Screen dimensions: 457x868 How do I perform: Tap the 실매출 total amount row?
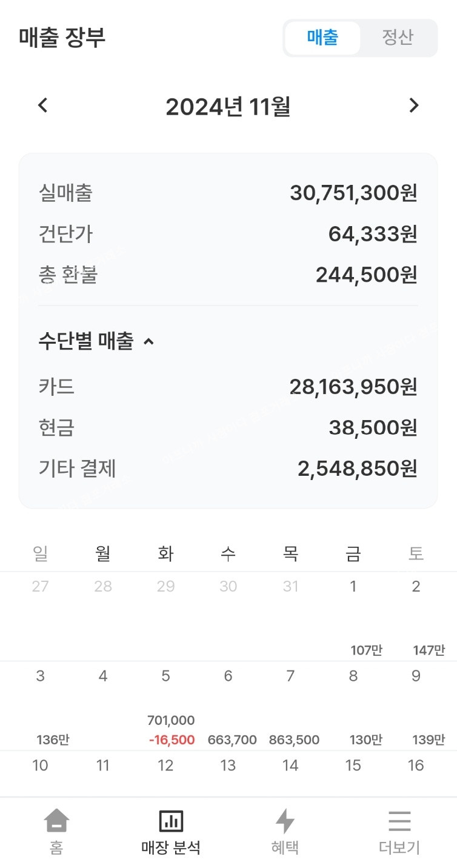228,193
